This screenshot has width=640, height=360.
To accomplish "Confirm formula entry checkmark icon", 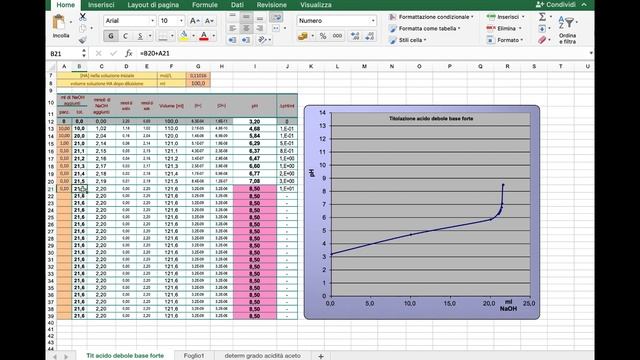I will [x=113, y=53].
